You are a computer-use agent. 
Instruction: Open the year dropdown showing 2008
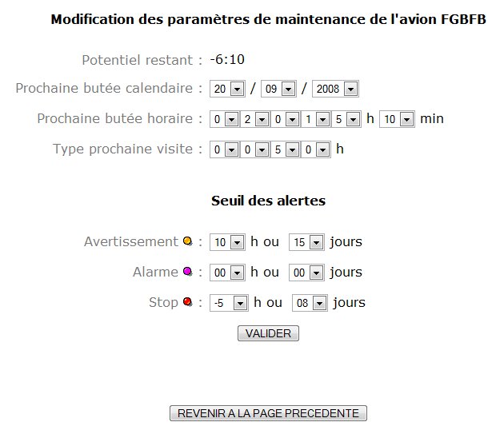(x=335, y=89)
